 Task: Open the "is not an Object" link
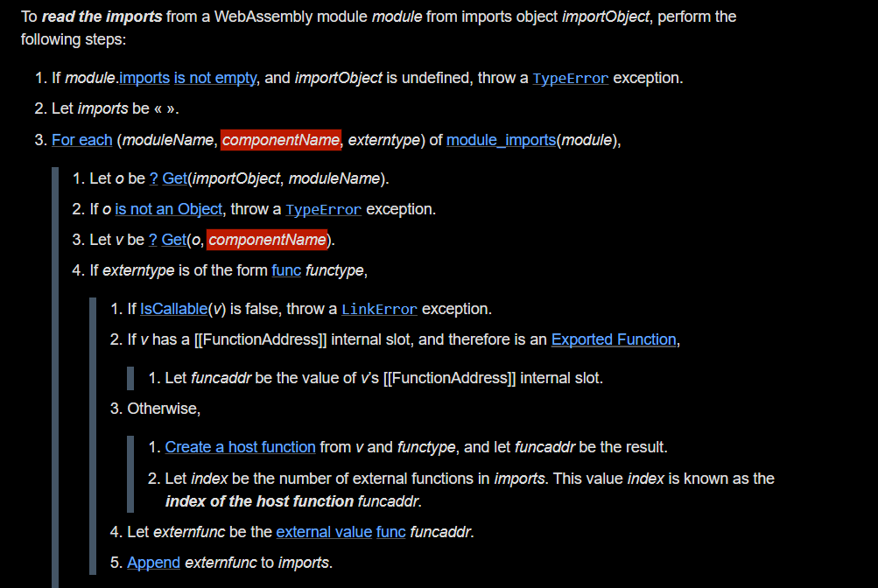[169, 209]
